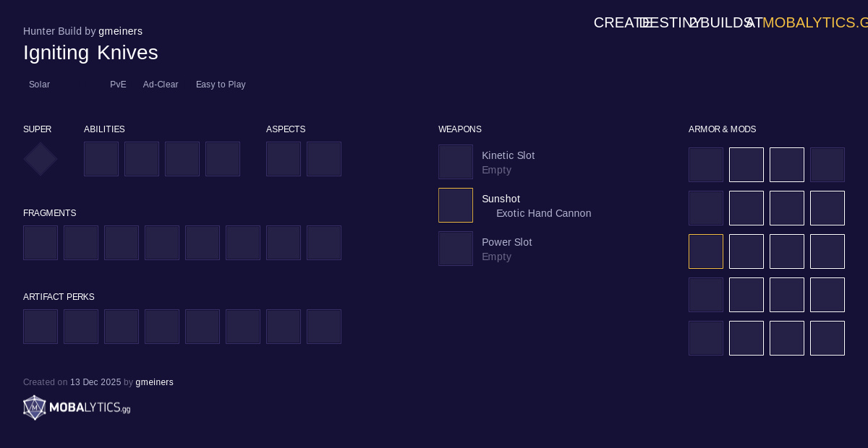Select the last Abilities slot
The height and width of the screenshot is (448, 868).
point(223,159)
